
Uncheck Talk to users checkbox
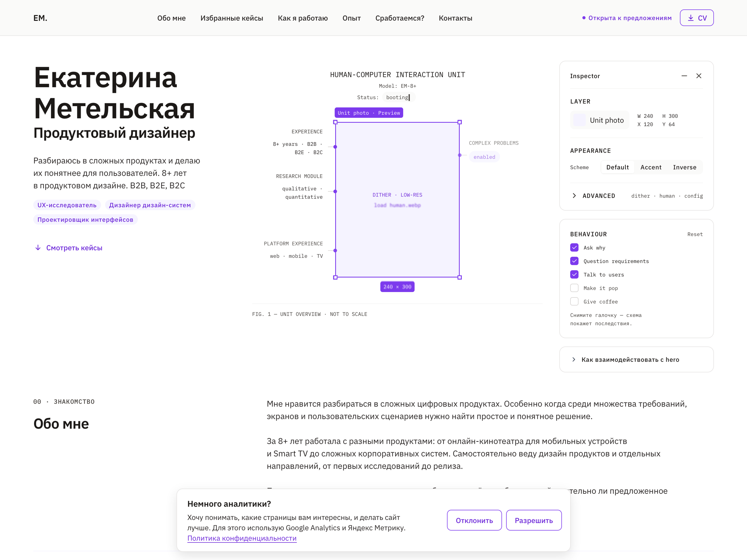coord(574,274)
